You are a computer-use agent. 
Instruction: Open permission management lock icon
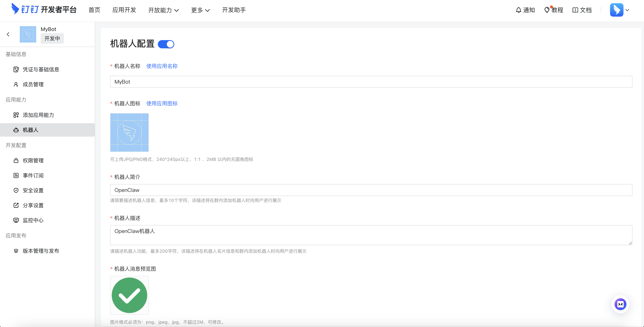click(16, 160)
